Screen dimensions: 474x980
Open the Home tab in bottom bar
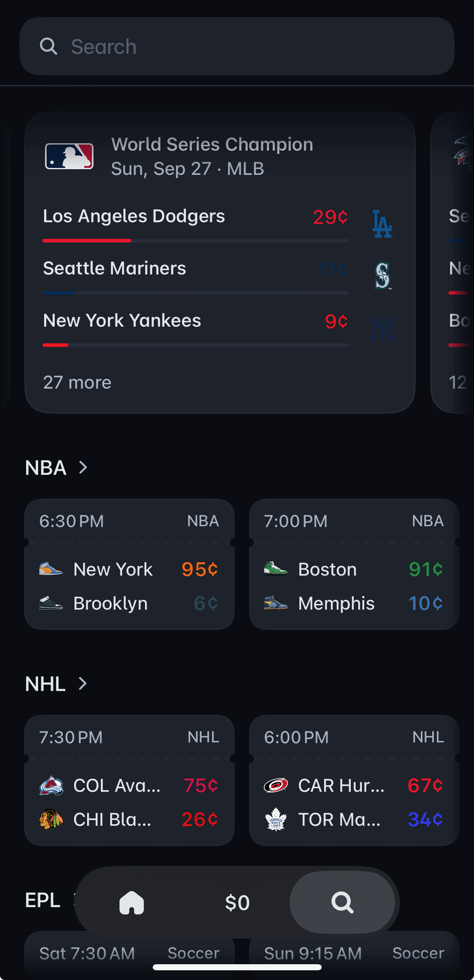(132, 903)
